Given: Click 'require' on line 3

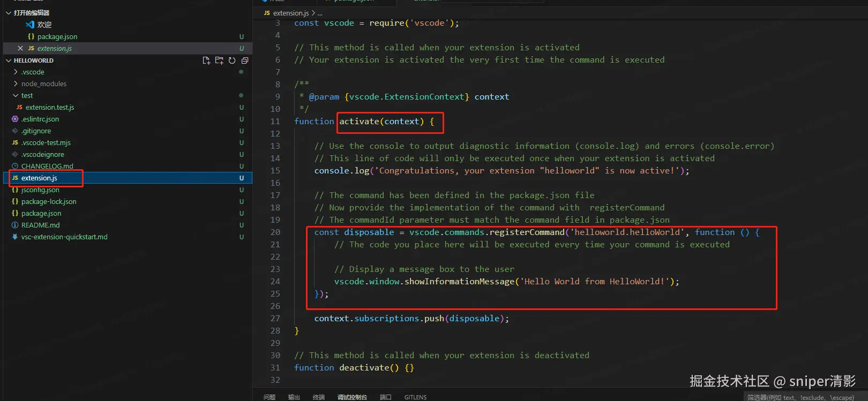Looking at the screenshot, I should click(387, 23).
